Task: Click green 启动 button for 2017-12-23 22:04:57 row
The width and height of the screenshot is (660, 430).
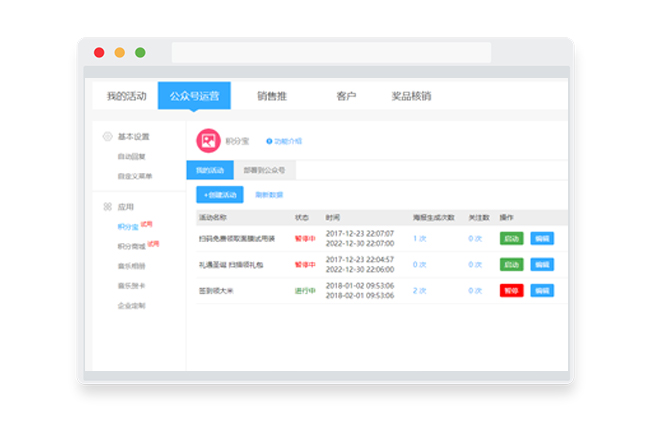Action: pyautogui.click(x=511, y=265)
